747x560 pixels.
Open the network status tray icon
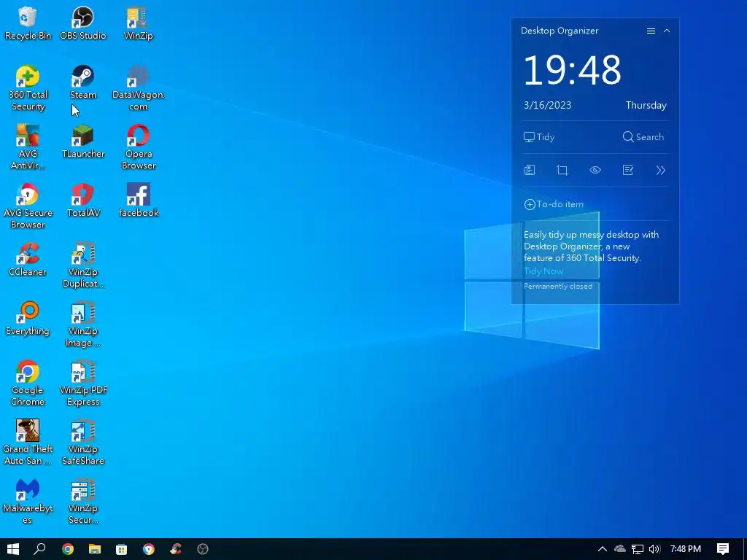pyautogui.click(x=638, y=549)
